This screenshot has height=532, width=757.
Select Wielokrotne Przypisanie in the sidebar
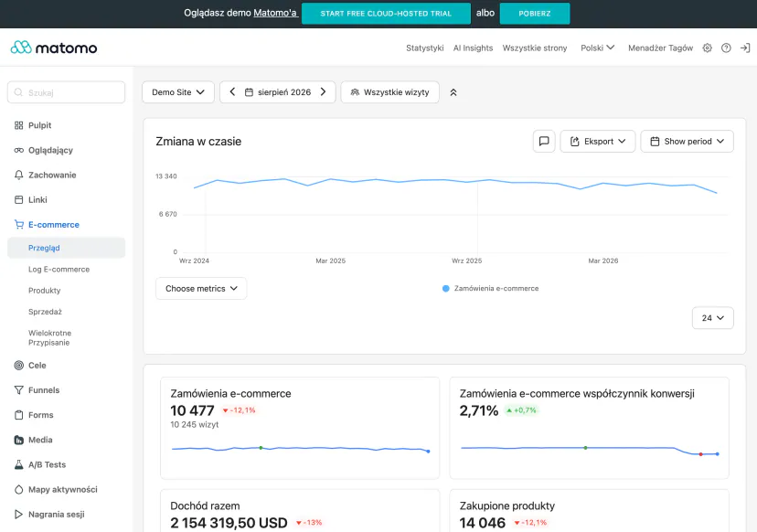tap(49, 338)
